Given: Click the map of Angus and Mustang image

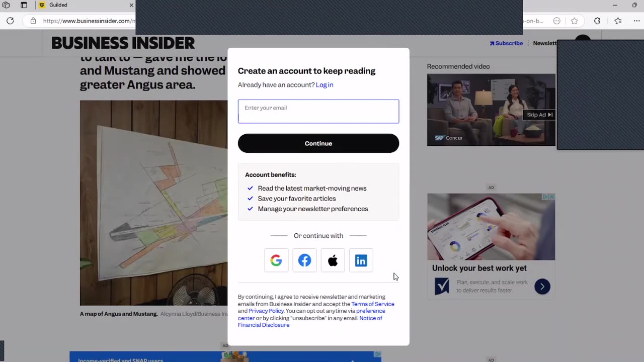Looking at the screenshot, I should 153,203.
